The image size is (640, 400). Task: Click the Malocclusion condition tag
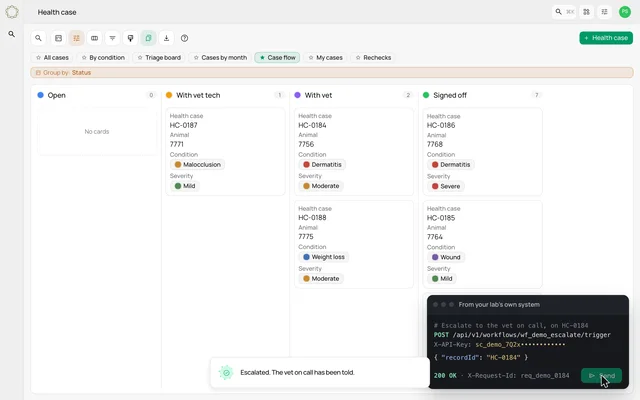coord(198,164)
